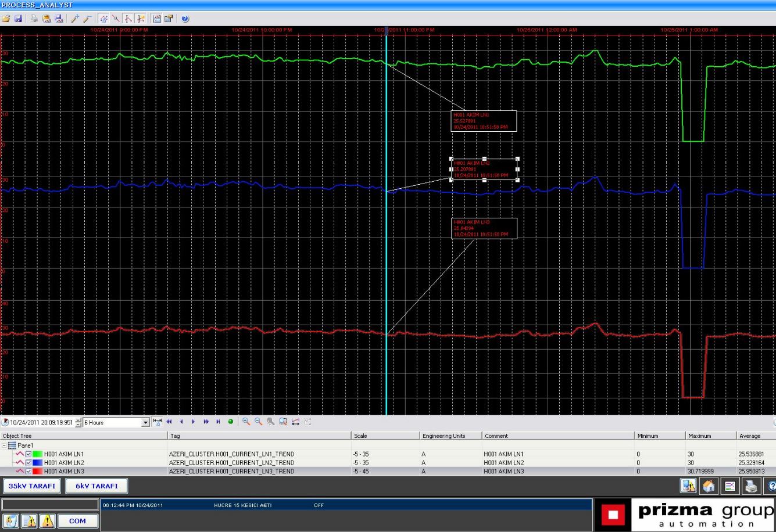Click the Tag column header
The image size is (776, 532).
[259, 436]
